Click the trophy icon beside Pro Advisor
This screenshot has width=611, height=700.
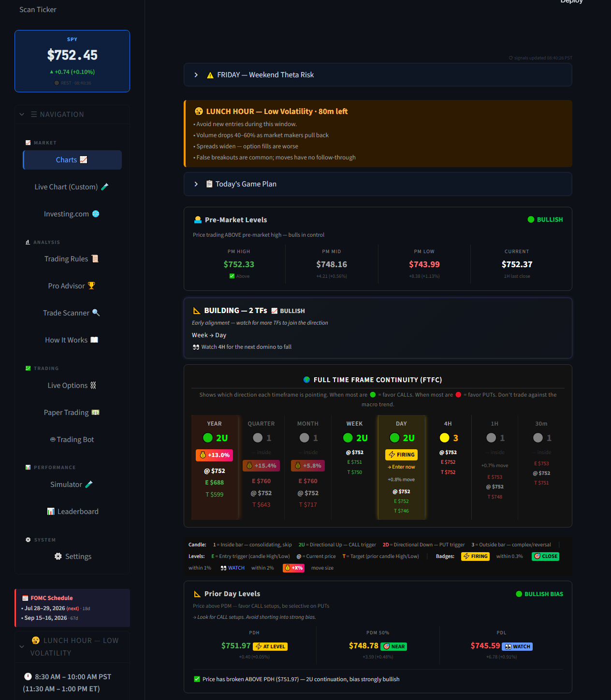pyautogui.click(x=91, y=286)
